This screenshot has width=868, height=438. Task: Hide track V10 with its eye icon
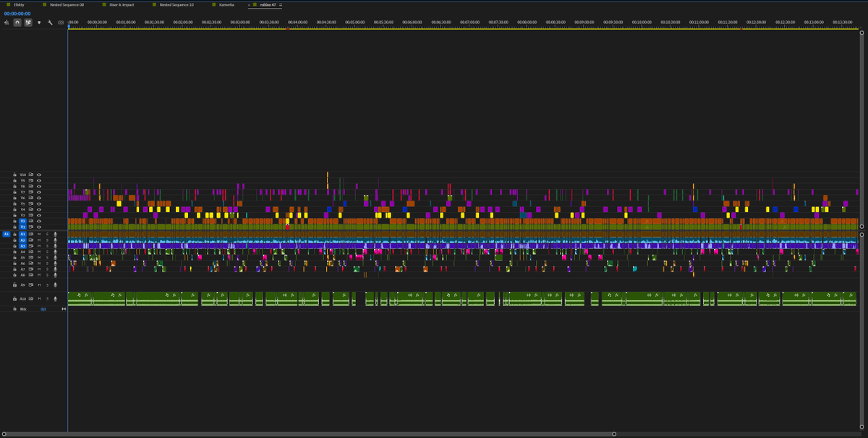(x=39, y=174)
